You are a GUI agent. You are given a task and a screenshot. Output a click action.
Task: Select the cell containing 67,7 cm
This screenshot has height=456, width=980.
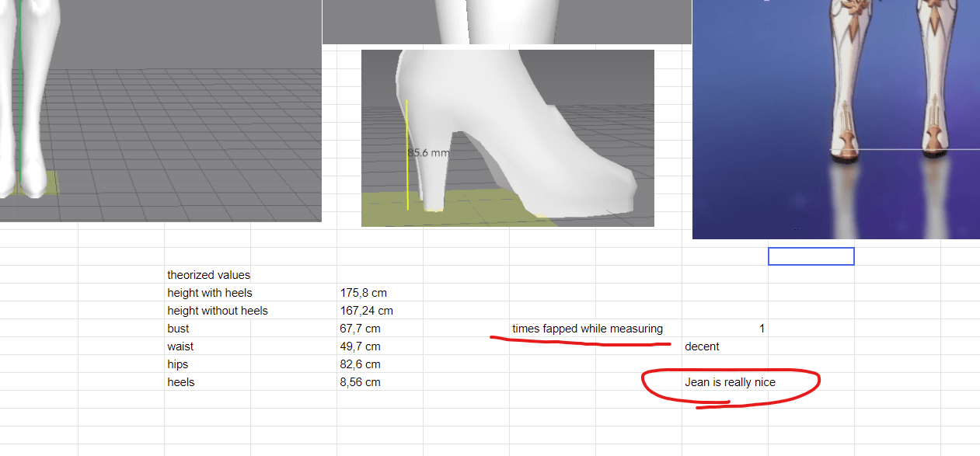pos(361,329)
